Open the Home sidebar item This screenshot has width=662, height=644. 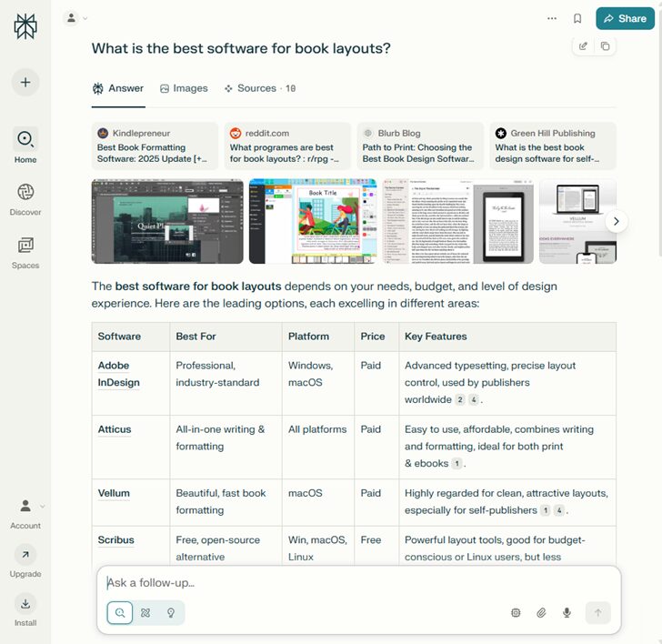25,146
